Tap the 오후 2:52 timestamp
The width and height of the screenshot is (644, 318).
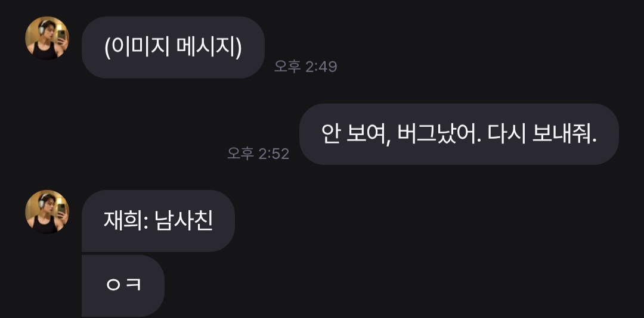click(258, 154)
